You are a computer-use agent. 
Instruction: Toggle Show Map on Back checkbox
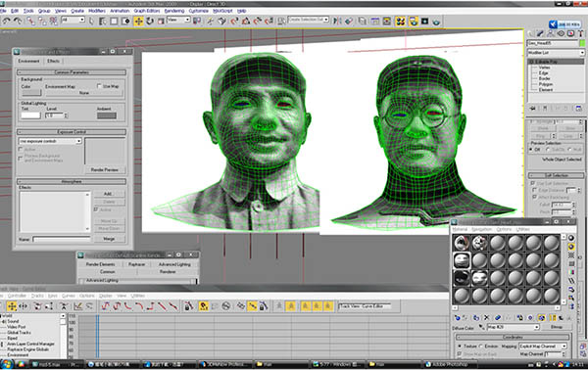(x=460, y=354)
